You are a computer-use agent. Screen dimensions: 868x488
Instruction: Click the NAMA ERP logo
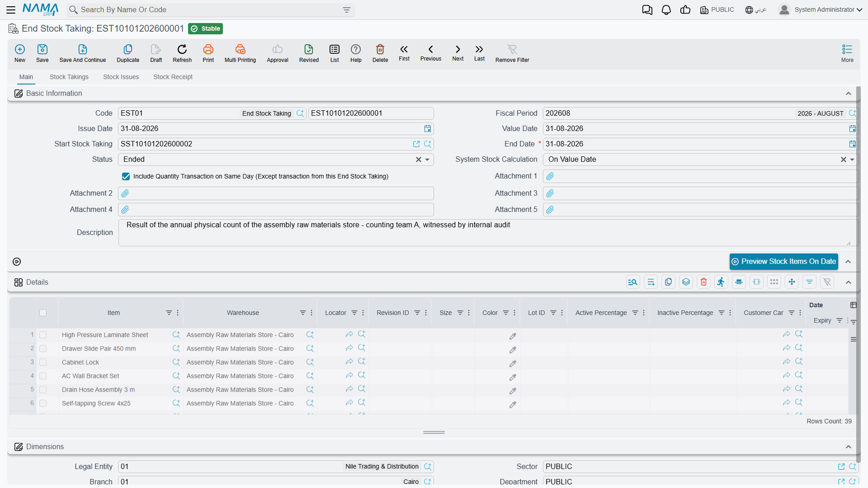pyautogui.click(x=41, y=9)
